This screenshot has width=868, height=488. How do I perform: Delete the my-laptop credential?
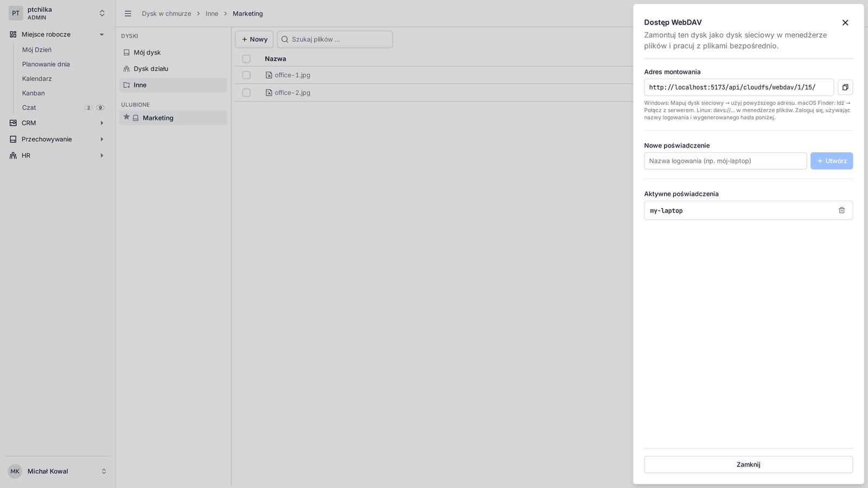[841, 210]
